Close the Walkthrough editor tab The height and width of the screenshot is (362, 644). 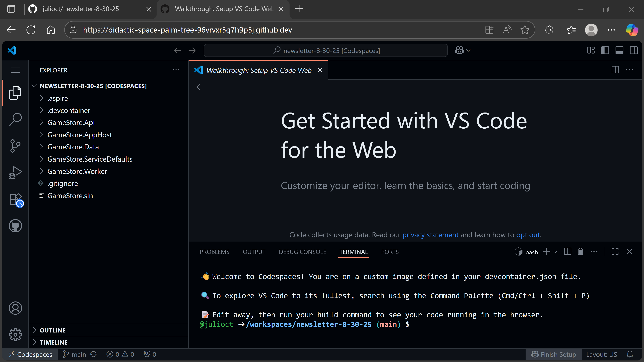tap(320, 70)
